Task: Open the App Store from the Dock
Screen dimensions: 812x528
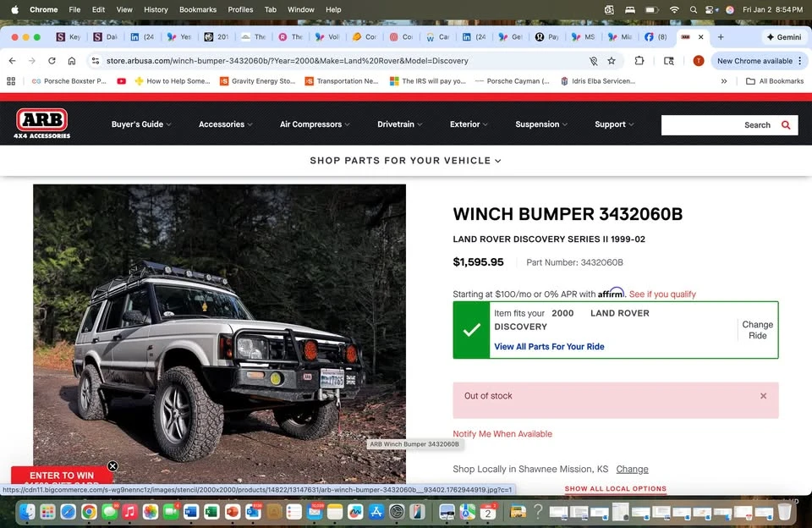Action: click(x=376, y=512)
